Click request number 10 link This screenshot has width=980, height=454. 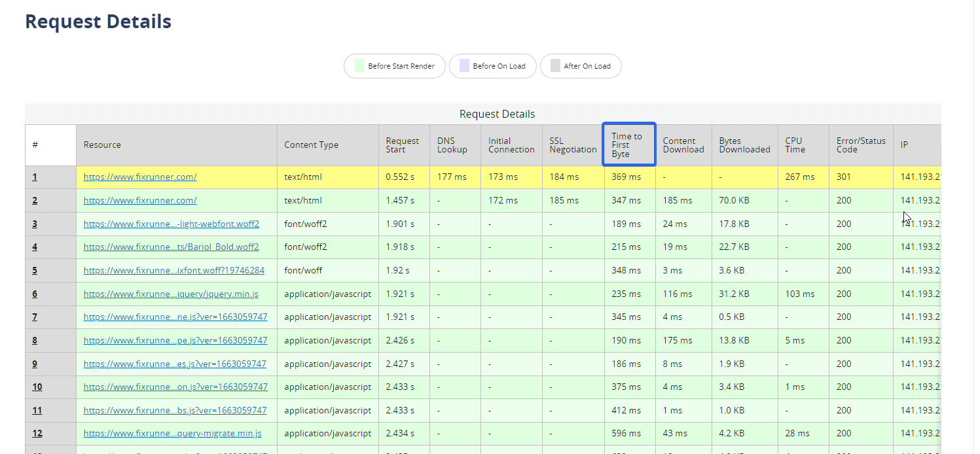(37, 387)
